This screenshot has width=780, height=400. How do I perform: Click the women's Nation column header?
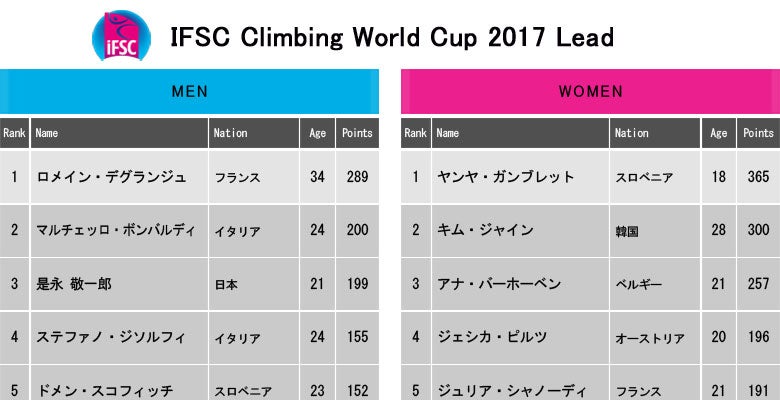coord(632,132)
